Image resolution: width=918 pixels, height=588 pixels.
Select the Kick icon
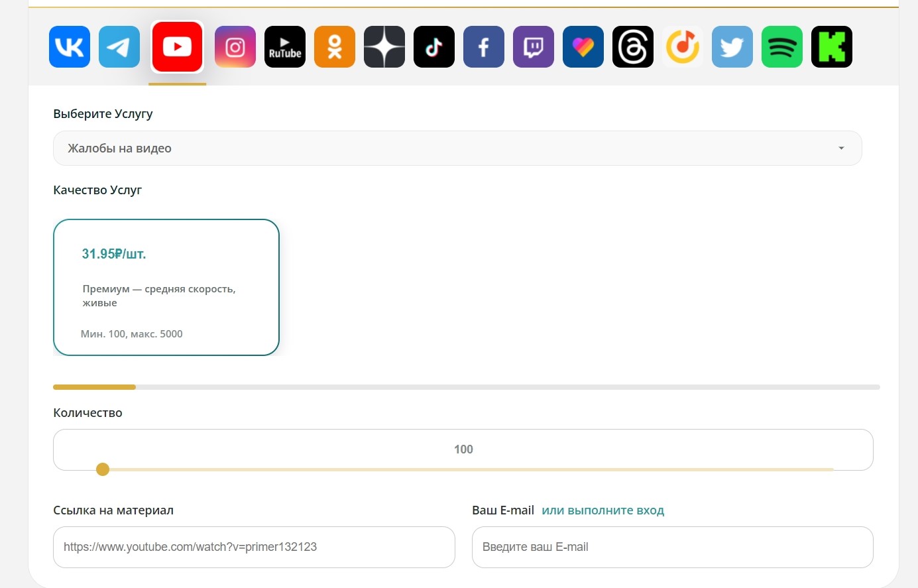(832, 47)
